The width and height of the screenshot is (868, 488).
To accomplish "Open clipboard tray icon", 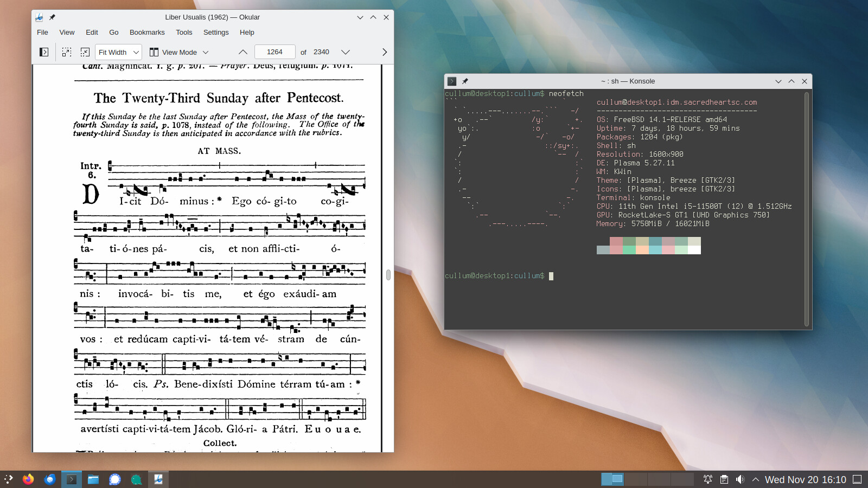I will click(724, 479).
